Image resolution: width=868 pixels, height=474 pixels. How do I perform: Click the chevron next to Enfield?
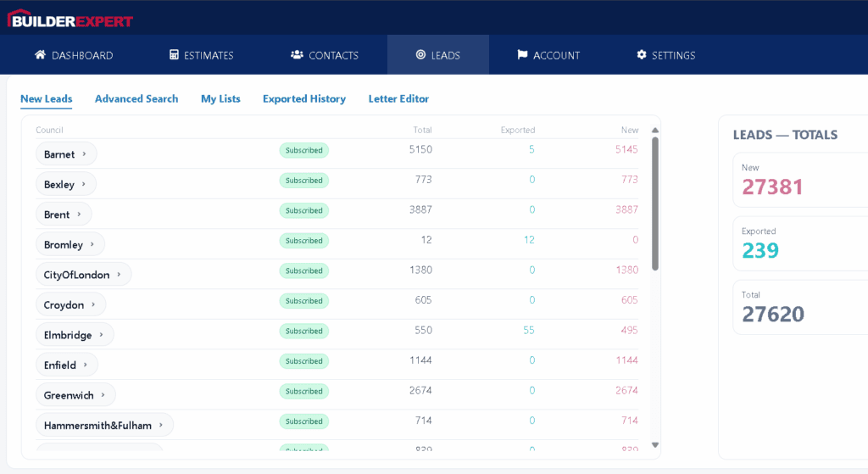(86, 365)
